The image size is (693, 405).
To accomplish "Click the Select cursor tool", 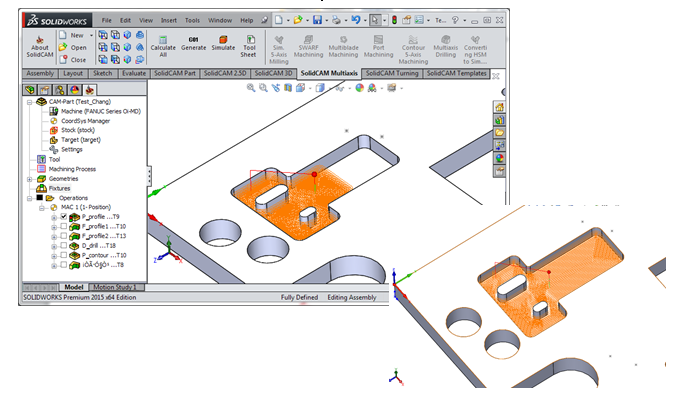I will click(375, 20).
